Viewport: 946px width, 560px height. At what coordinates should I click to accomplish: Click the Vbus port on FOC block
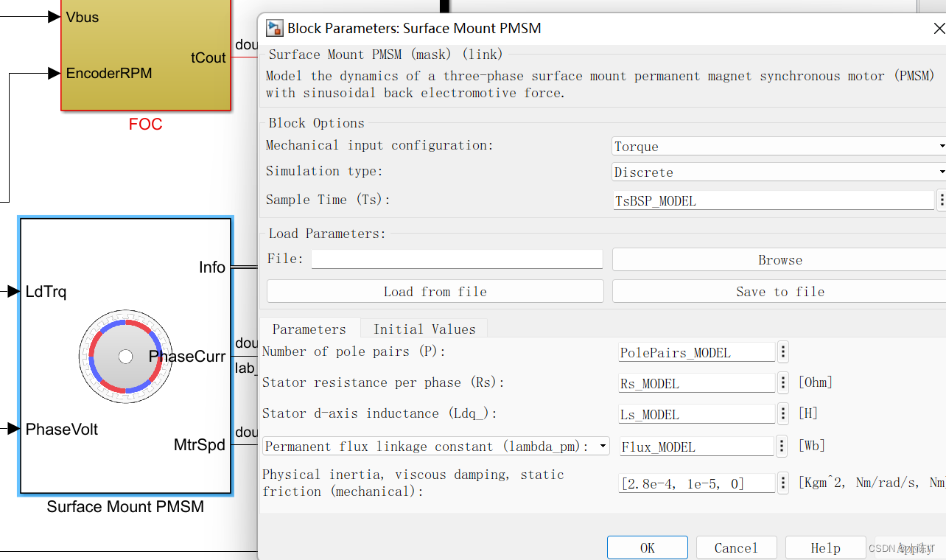click(83, 17)
